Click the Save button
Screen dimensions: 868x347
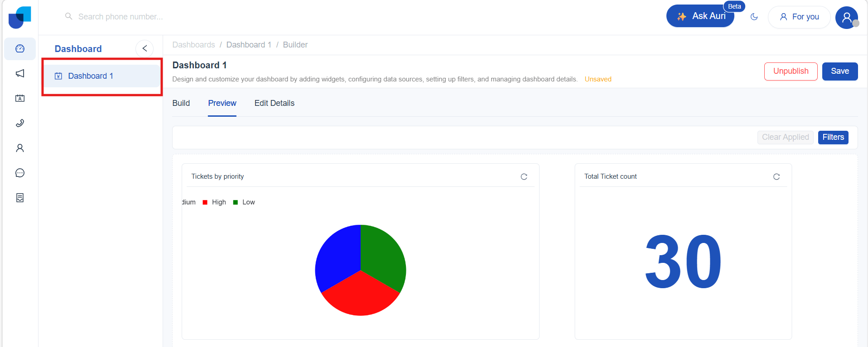point(839,71)
